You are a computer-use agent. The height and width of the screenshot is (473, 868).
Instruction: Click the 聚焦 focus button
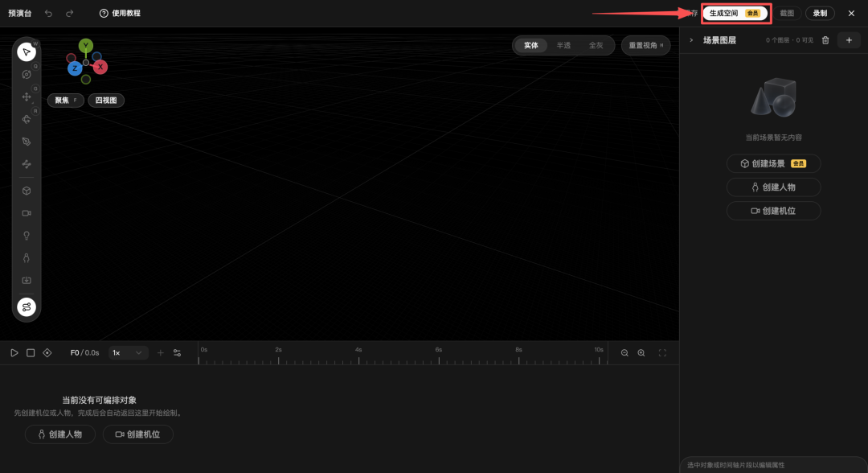pos(65,101)
